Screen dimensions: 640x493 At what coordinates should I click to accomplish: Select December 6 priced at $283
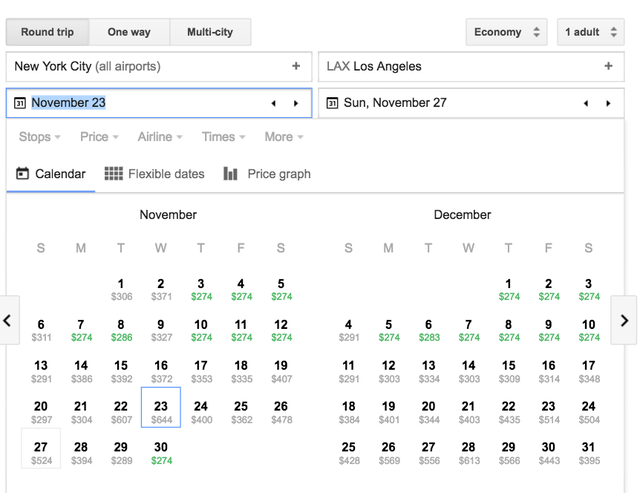click(428, 330)
